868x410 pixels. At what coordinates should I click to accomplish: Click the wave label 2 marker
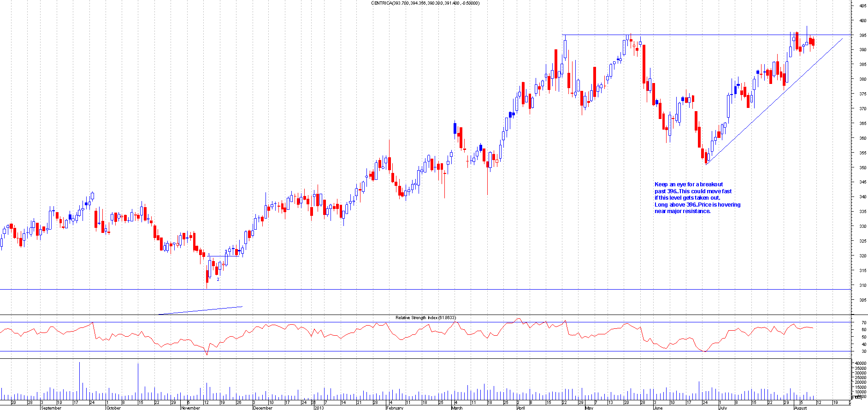pyautogui.click(x=218, y=279)
